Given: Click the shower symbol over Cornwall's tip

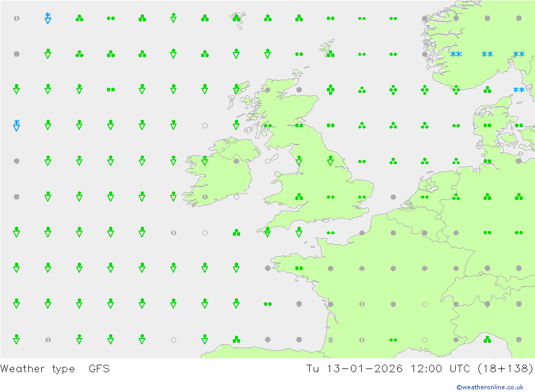Looking at the screenshot, I should coord(268,232).
